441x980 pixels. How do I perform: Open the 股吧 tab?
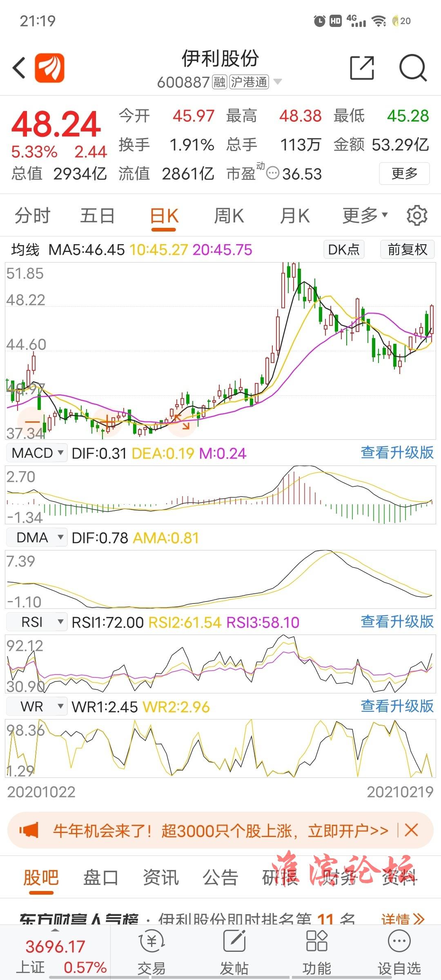point(41,877)
